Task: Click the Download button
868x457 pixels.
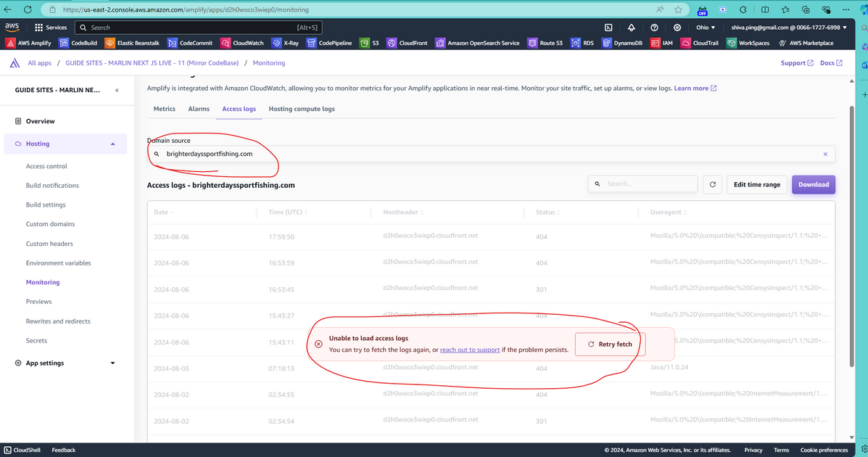Action: click(813, 184)
